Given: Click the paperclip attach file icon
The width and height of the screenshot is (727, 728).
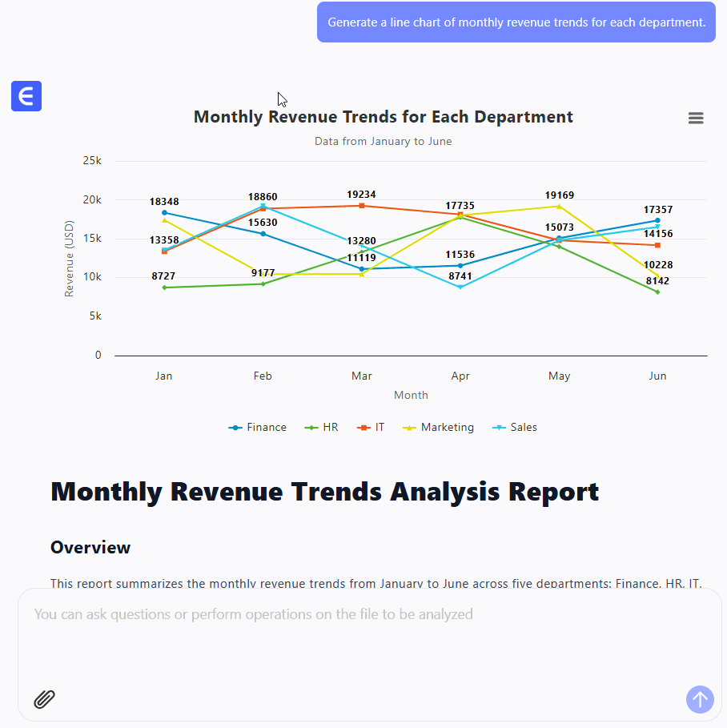Looking at the screenshot, I should coord(44,699).
